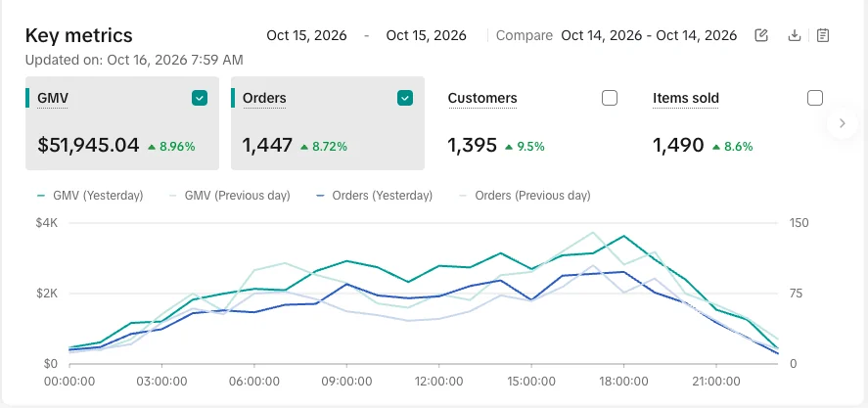Select the Customers metric card

click(532, 123)
